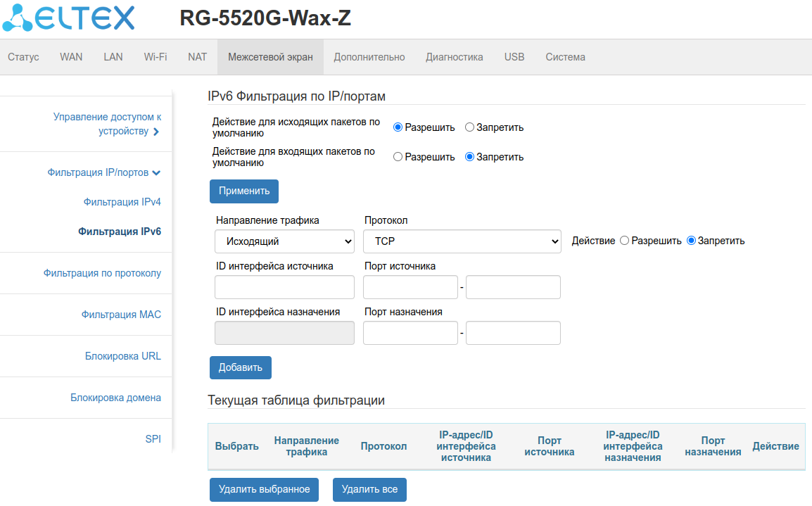812x506 pixels.
Task: Open the Межсетевой экран tab
Action: 270,57
